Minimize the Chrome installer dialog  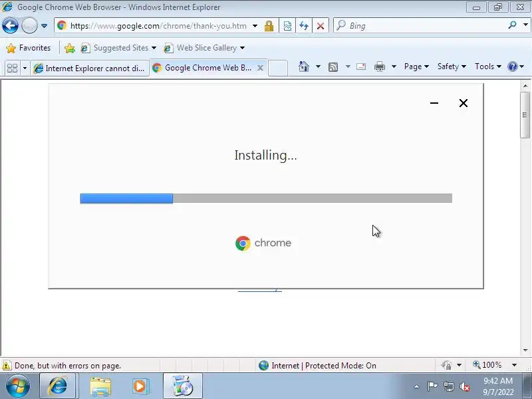(x=434, y=103)
